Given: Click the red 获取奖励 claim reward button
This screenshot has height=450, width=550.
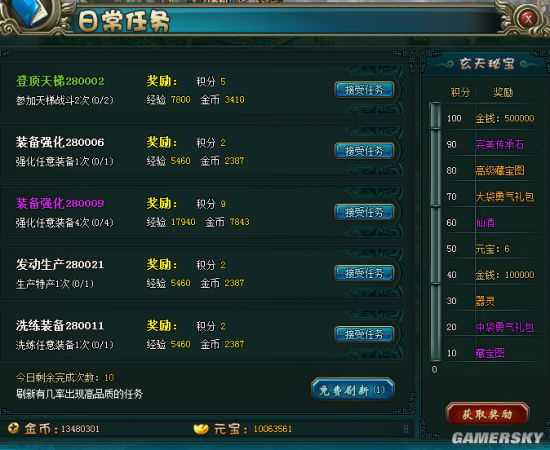Looking at the screenshot, I should pos(487,415).
